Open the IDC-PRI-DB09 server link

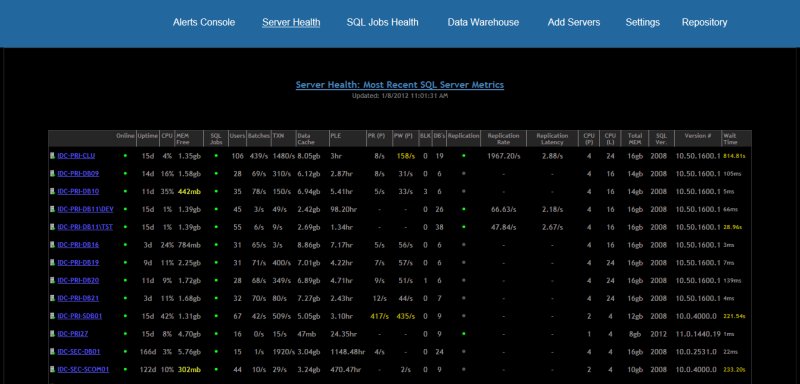78,173
